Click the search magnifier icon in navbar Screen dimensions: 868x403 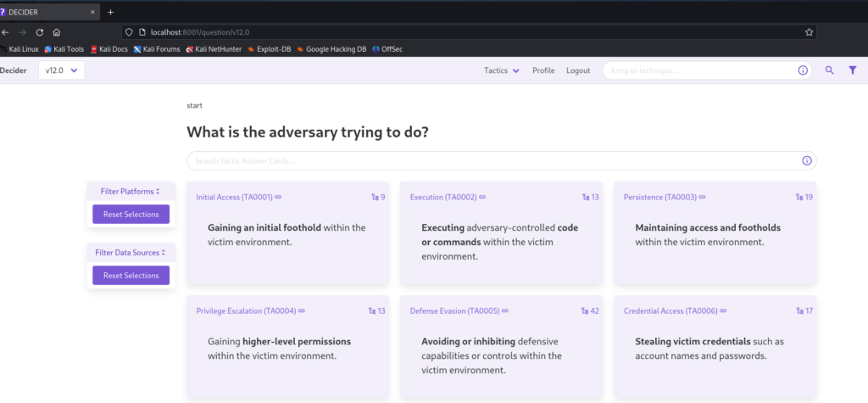click(x=829, y=70)
